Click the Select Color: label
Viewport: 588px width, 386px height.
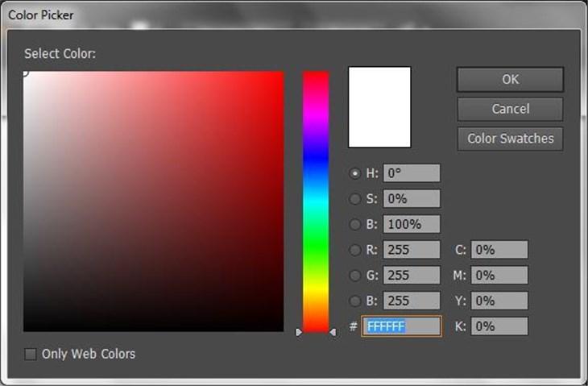[60, 54]
